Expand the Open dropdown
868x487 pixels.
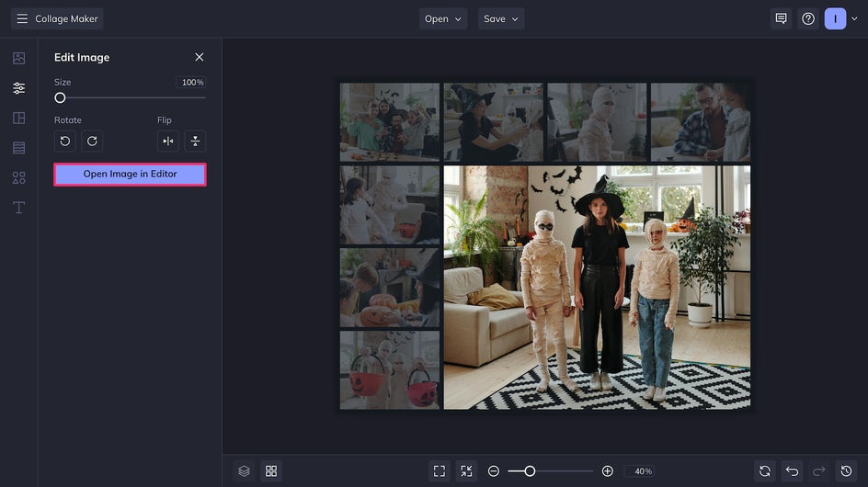(x=443, y=18)
